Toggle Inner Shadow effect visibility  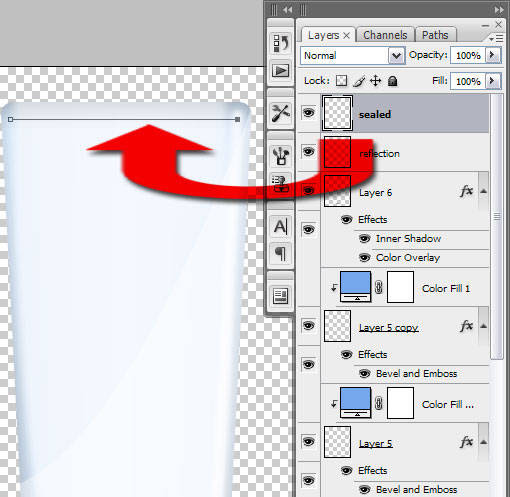(364, 239)
